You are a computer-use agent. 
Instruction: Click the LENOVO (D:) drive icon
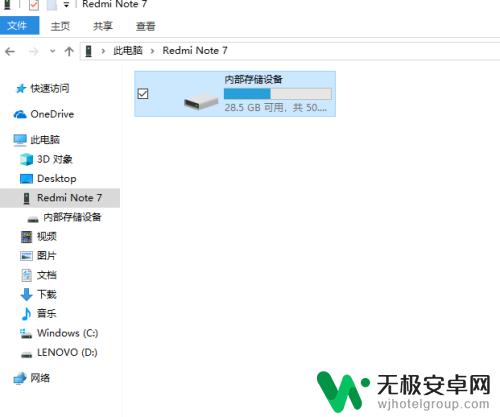26,355
